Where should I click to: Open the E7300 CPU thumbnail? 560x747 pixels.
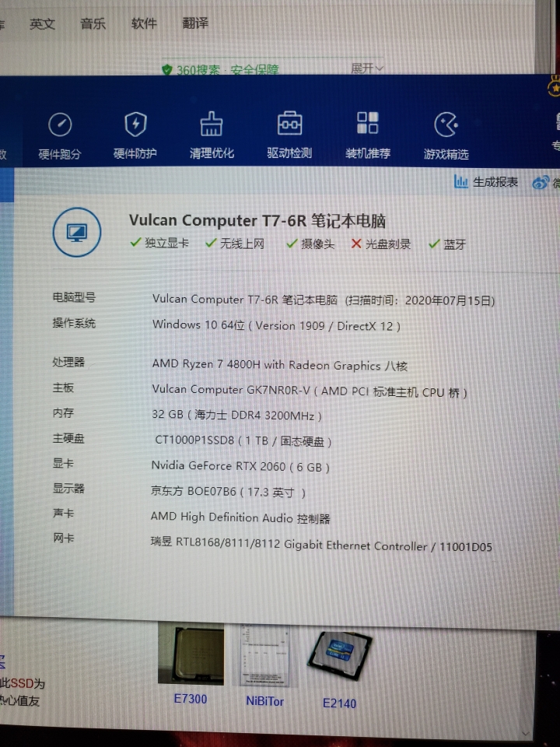[x=191, y=654]
